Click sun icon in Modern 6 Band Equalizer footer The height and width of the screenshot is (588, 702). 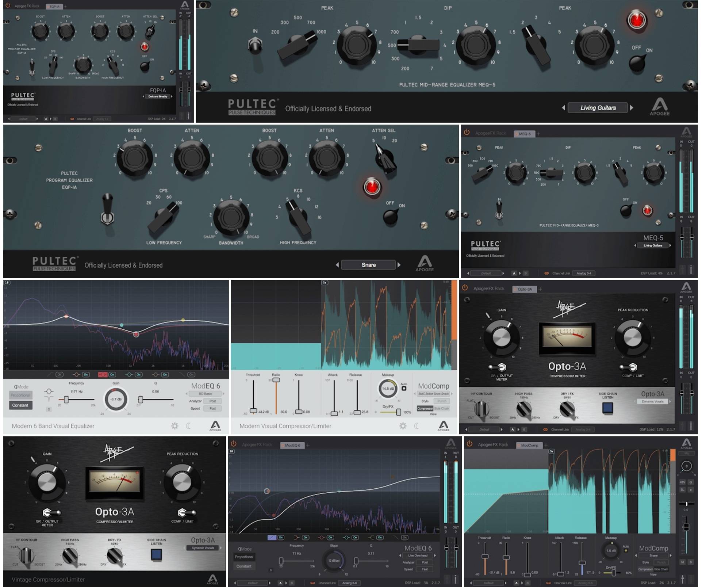tap(175, 426)
